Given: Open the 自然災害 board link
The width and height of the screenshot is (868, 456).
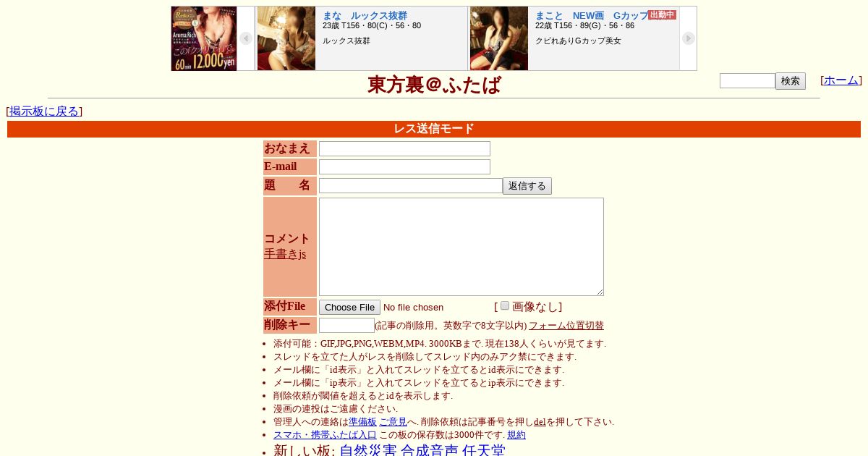Looking at the screenshot, I should [x=368, y=451].
